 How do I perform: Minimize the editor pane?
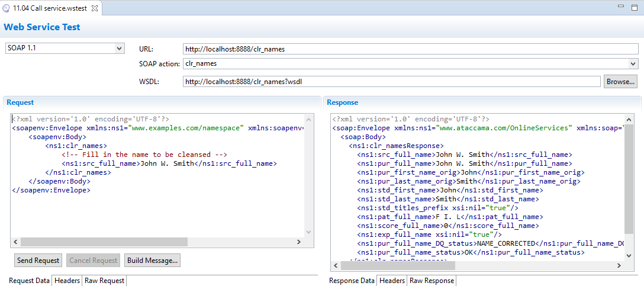pyautogui.click(x=620, y=6)
